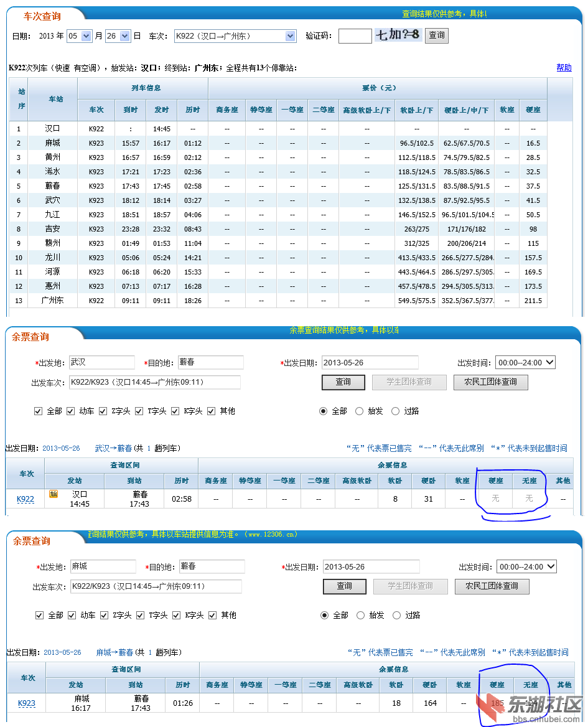Viewport: 588px width, 727px height.
Task: Select the 始发 radio in the 武汉 query
Action: (x=359, y=411)
